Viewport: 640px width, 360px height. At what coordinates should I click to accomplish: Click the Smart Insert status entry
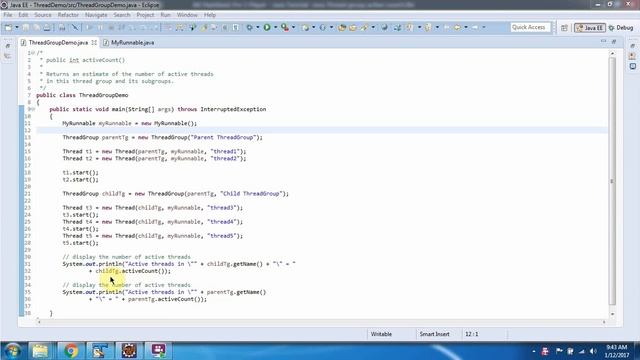point(434,334)
